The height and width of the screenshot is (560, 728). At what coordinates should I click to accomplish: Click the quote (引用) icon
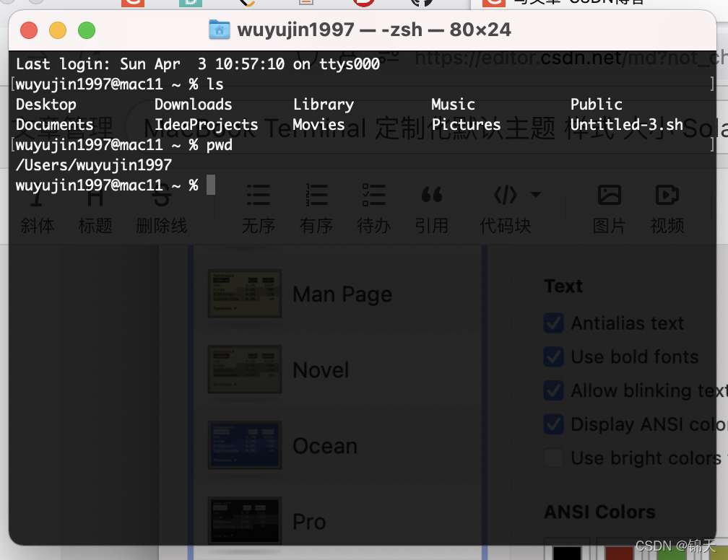click(432, 195)
